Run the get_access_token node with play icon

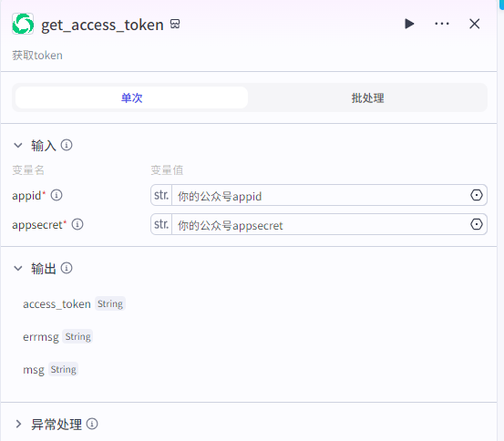(409, 24)
